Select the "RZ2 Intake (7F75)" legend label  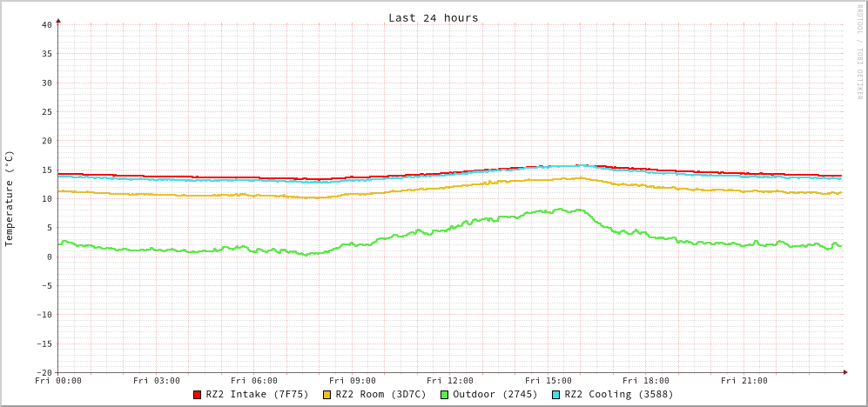pos(257,394)
